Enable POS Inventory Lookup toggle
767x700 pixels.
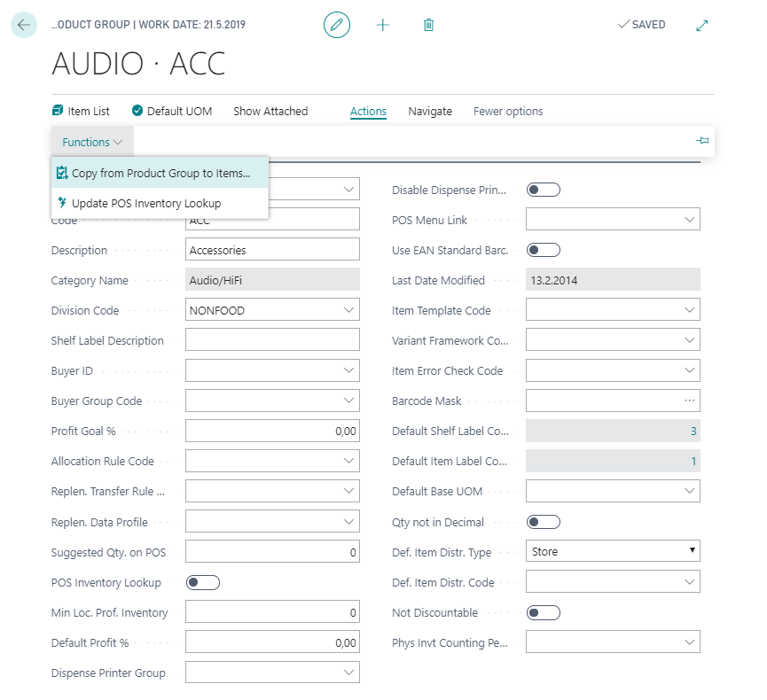(202, 582)
